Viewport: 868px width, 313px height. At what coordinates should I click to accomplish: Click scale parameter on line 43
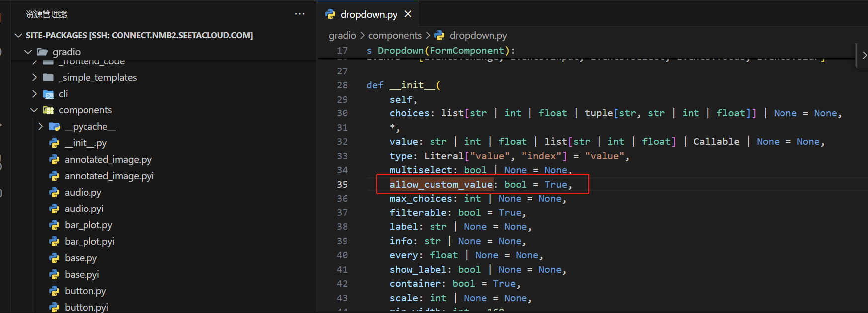[x=404, y=298]
